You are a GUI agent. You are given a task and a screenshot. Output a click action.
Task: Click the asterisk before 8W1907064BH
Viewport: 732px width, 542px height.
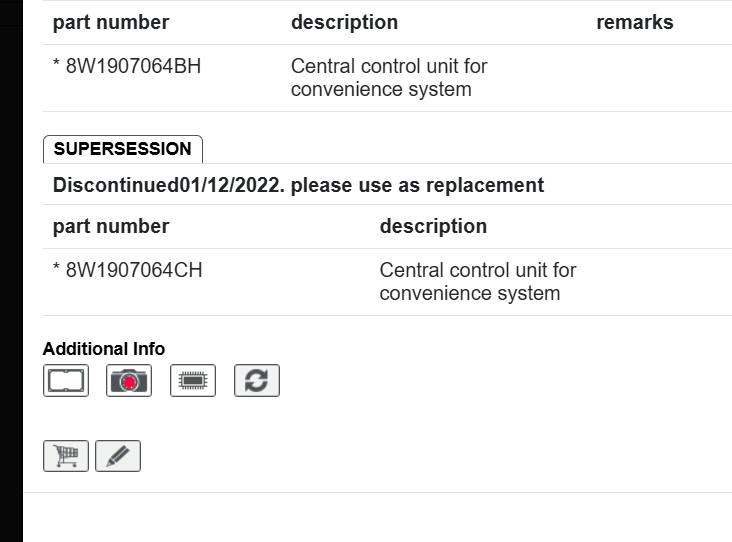(x=57, y=68)
